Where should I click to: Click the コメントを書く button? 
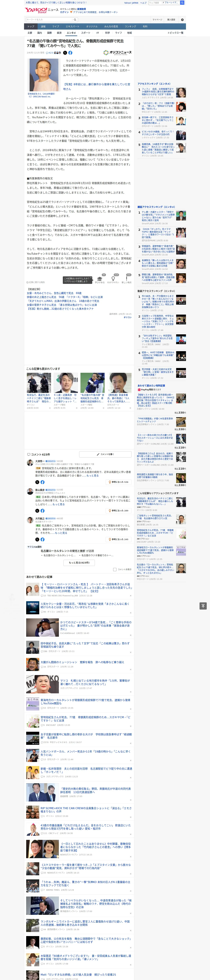(x=105, y=454)
